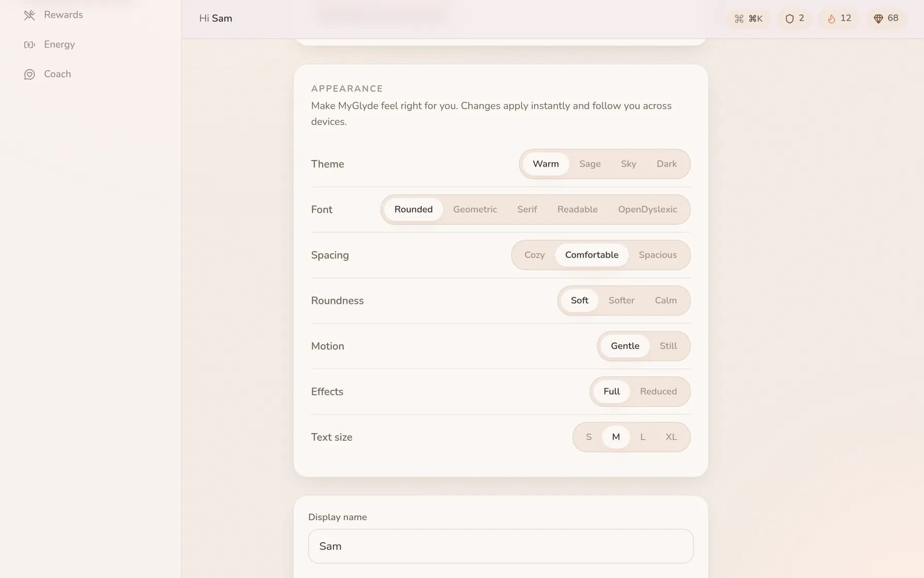Click the command-key icon in header

(739, 19)
